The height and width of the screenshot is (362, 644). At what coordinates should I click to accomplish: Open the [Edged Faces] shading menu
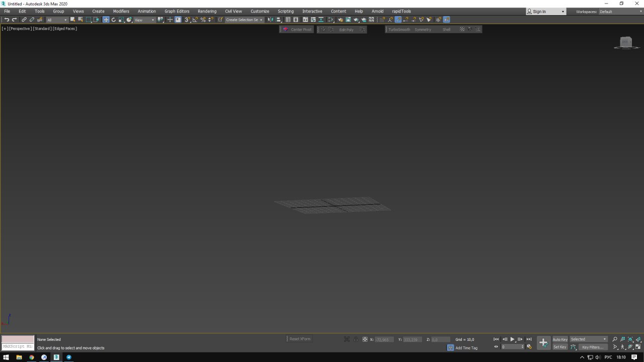point(65,29)
